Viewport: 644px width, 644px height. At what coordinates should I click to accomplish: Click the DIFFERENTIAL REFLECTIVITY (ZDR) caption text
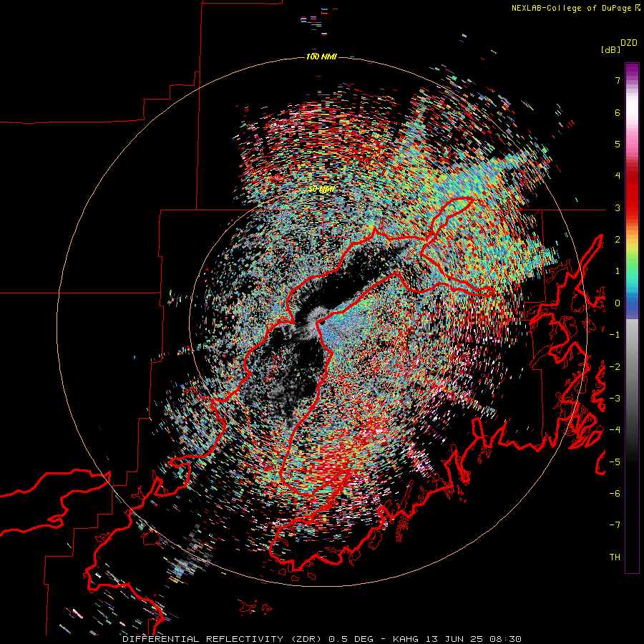pyautogui.click(x=224, y=639)
